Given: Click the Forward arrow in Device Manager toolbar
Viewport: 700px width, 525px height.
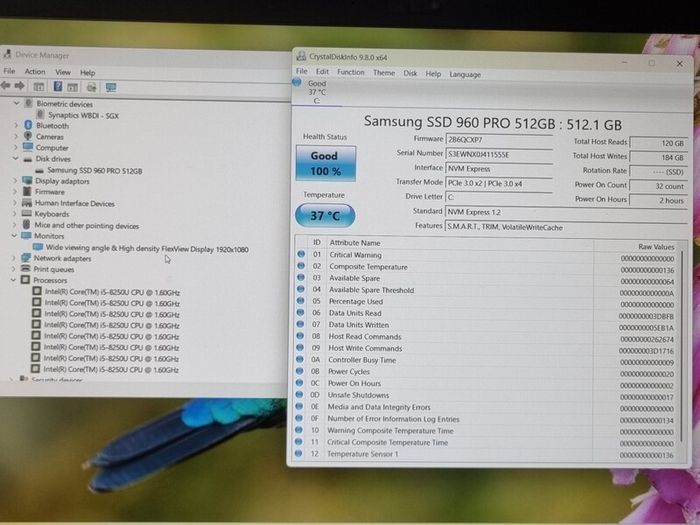Looking at the screenshot, I should pos(19,86).
